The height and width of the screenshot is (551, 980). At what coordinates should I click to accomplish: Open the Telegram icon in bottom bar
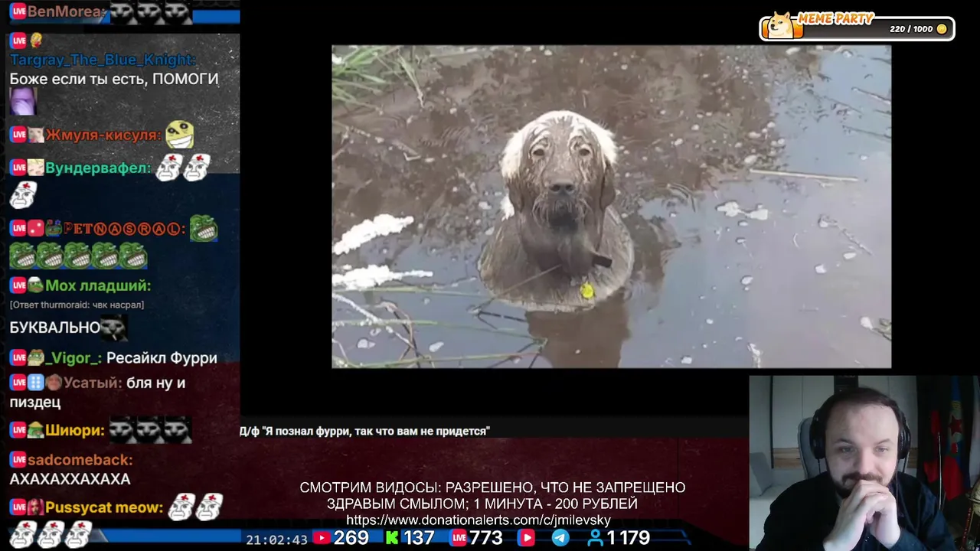[x=560, y=538]
